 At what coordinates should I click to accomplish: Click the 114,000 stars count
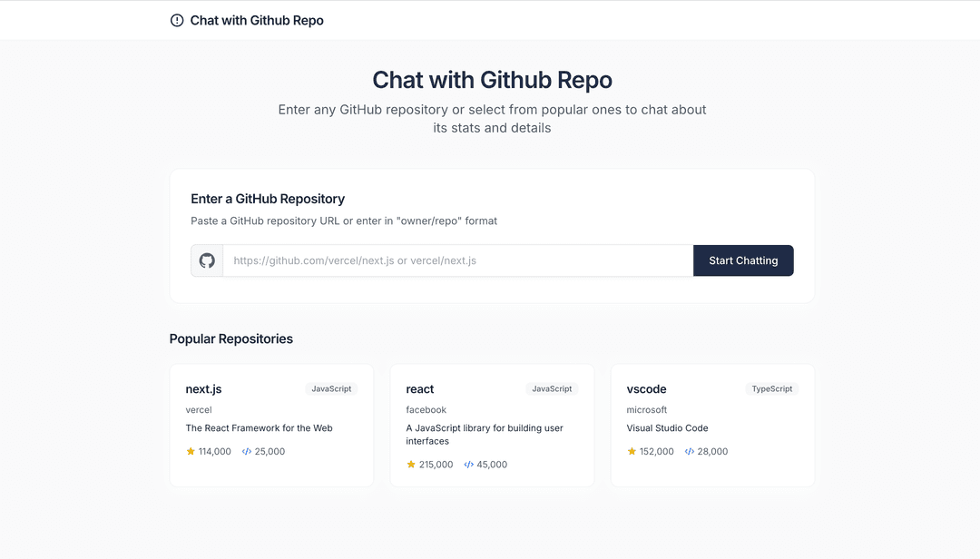pyautogui.click(x=214, y=451)
